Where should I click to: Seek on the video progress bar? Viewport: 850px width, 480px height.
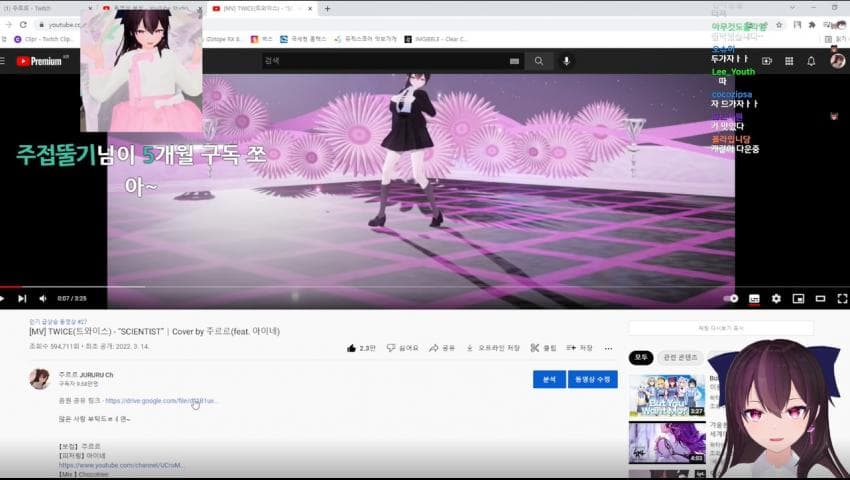pyautogui.click(x=425, y=287)
